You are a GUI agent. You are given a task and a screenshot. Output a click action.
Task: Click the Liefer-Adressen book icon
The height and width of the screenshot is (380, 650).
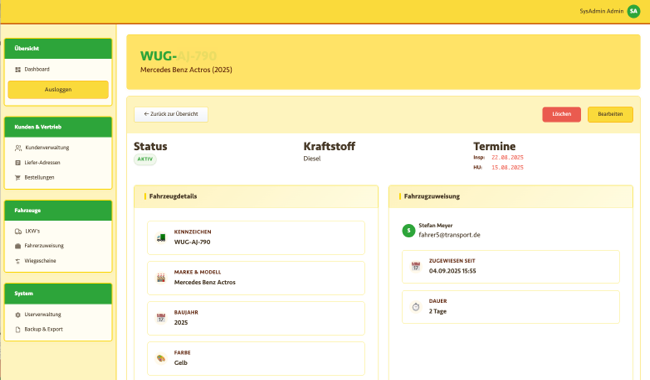pos(18,163)
